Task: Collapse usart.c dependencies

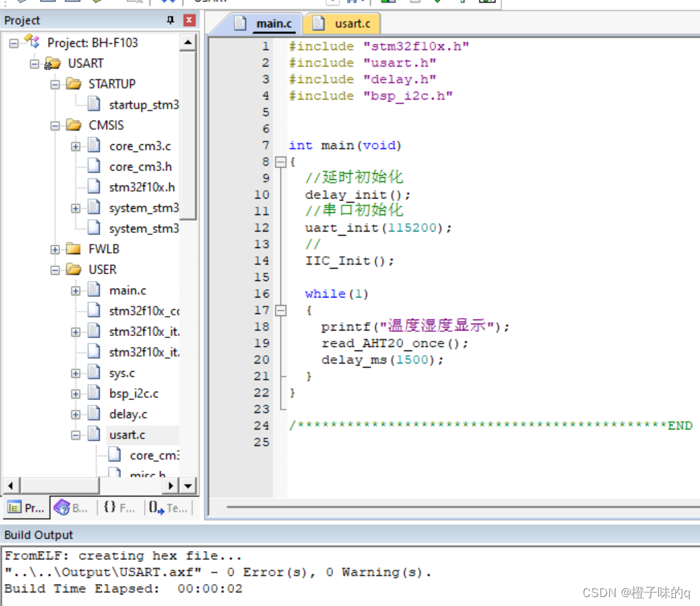Action: coord(76,435)
